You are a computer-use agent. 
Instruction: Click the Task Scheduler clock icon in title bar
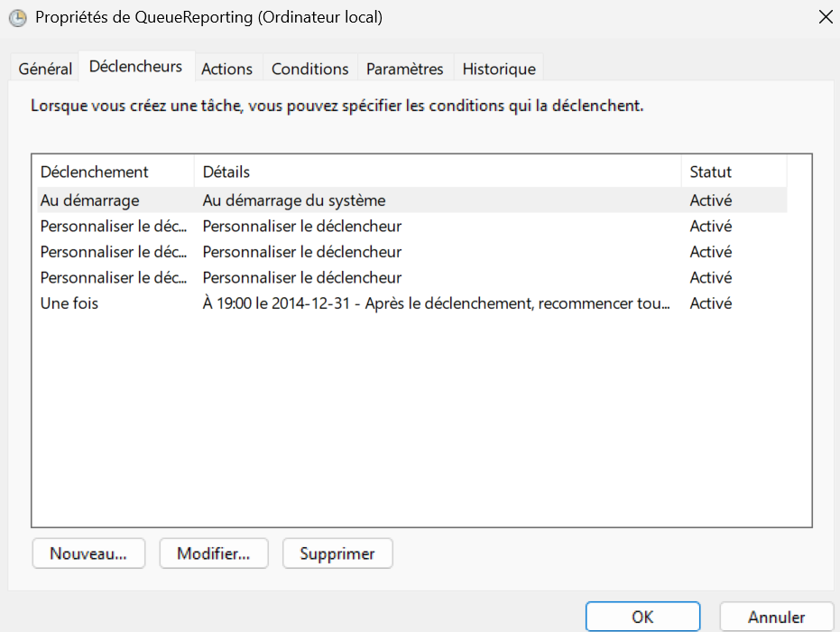tap(16, 17)
